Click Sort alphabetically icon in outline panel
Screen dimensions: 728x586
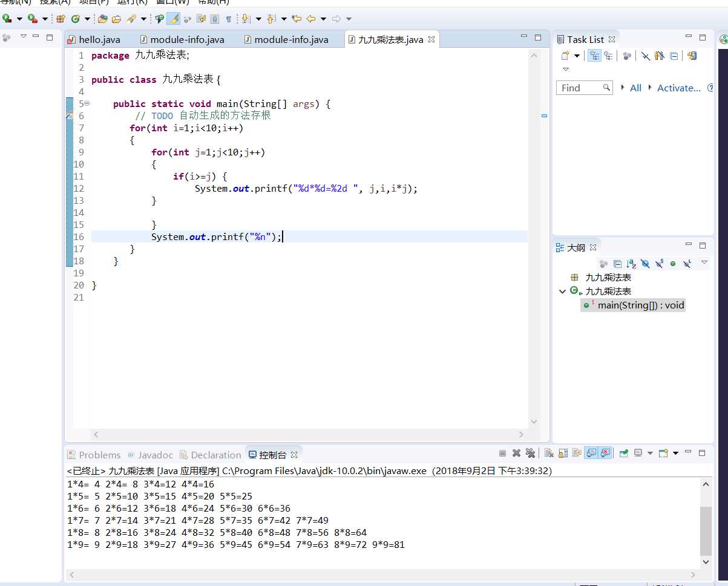point(631,264)
